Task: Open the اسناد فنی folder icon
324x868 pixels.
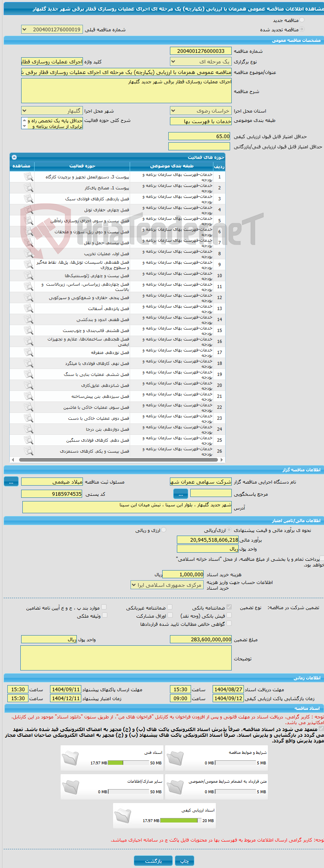Action: [x=71, y=758]
